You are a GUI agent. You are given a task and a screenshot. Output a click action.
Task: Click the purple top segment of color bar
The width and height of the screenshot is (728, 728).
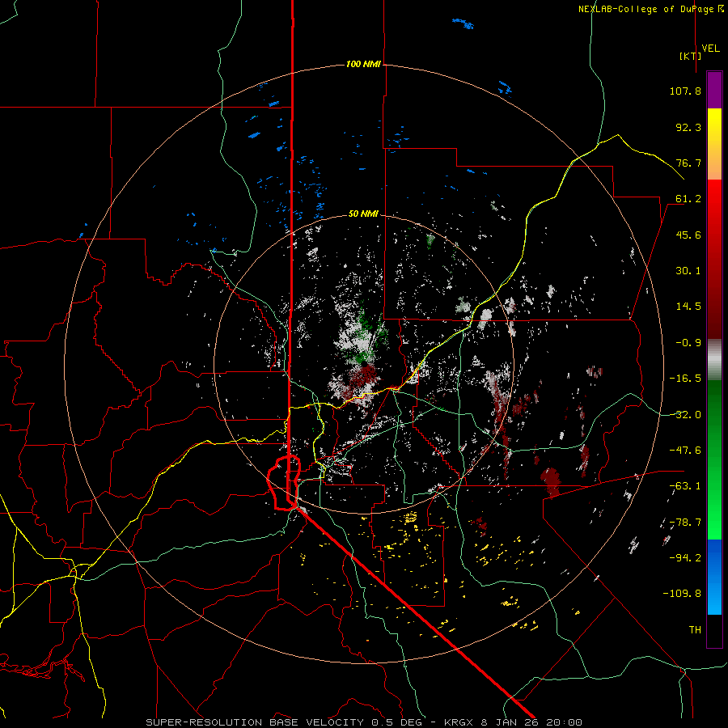tap(714, 90)
